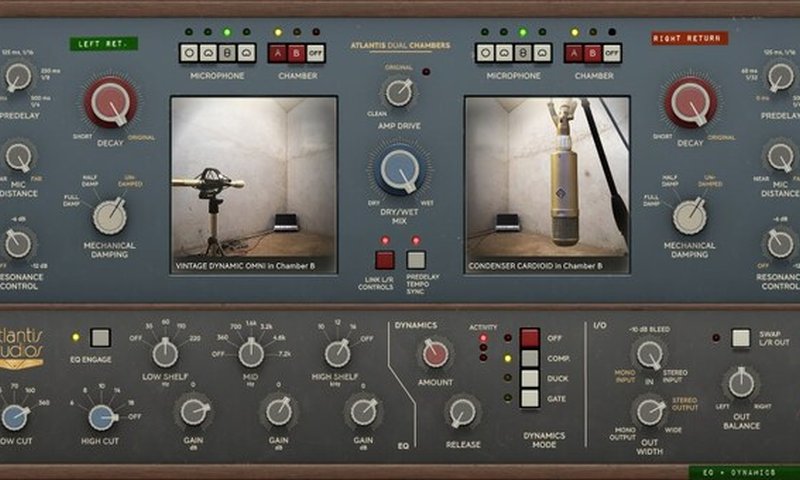Click the mono/stereo IN knob

pyautogui.click(x=649, y=355)
